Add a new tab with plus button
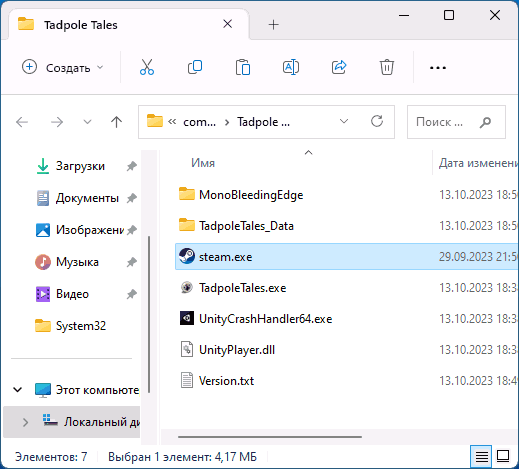Image resolution: width=519 pixels, height=469 pixels. (273, 25)
